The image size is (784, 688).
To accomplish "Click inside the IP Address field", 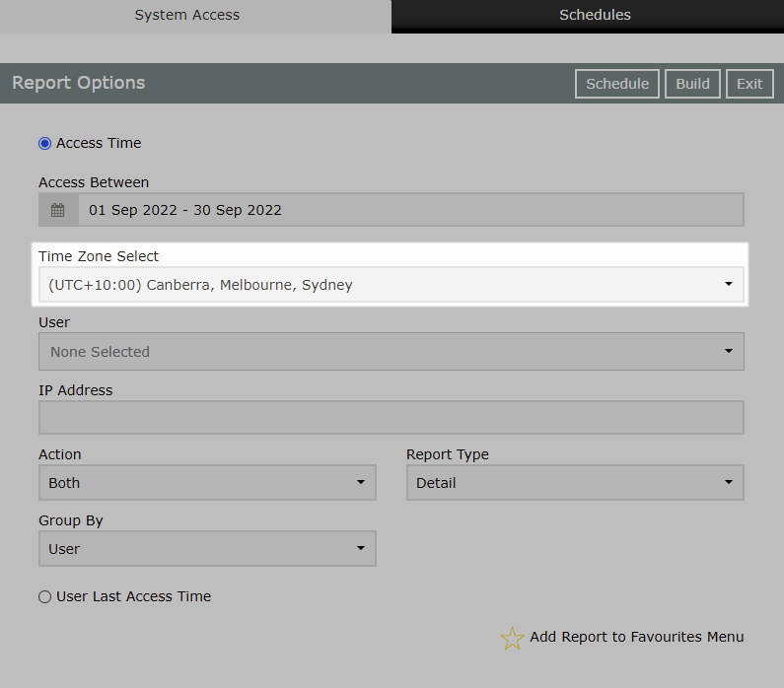I will point(392,417).
